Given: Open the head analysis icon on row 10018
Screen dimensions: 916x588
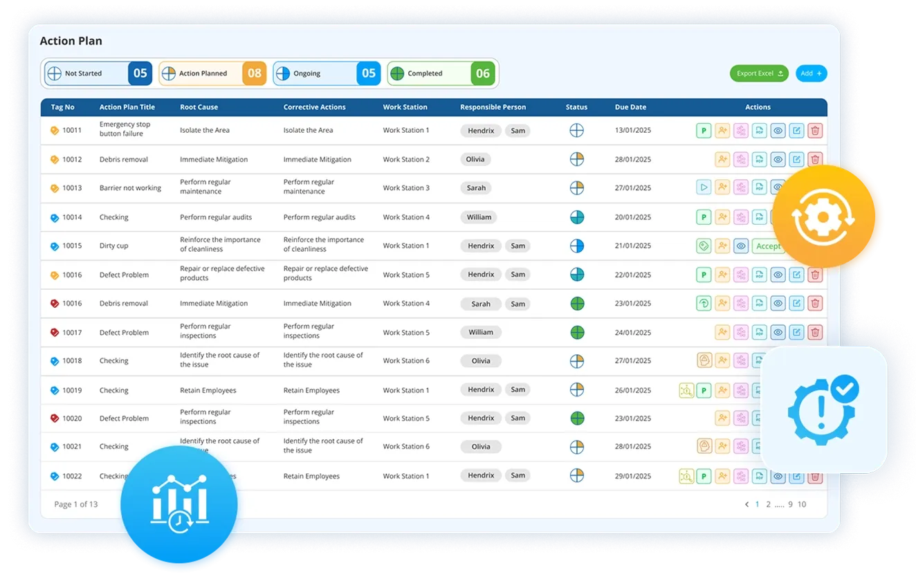Looking at the screenshot, I should click(x=704, y=360).
